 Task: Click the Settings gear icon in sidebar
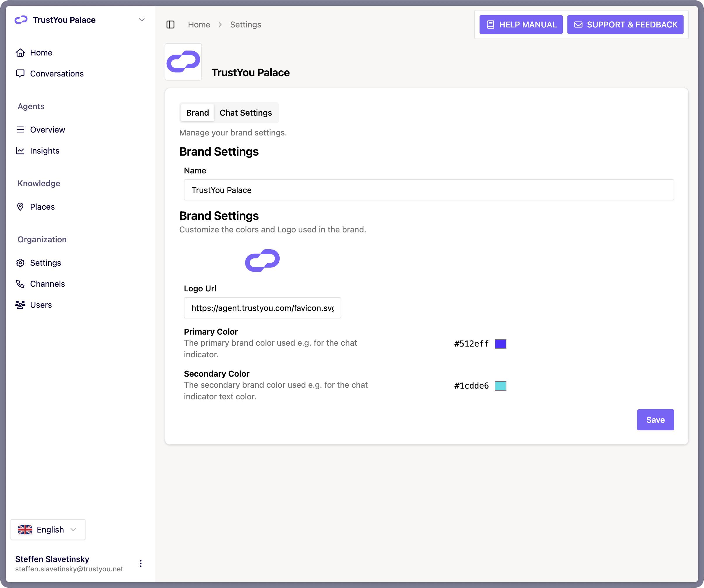click(x=20, y=263)
